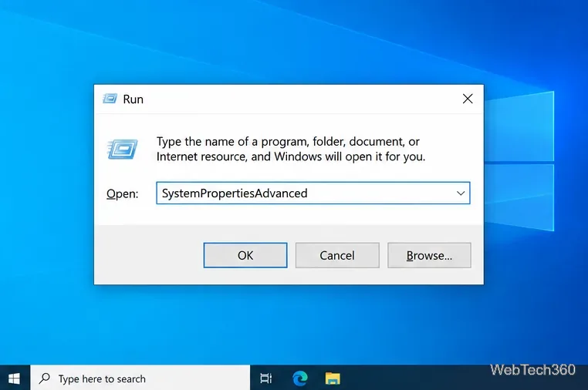Open the Browse... file picker
The height and width of the screenshot is (390, 588).
pos(429,255)
